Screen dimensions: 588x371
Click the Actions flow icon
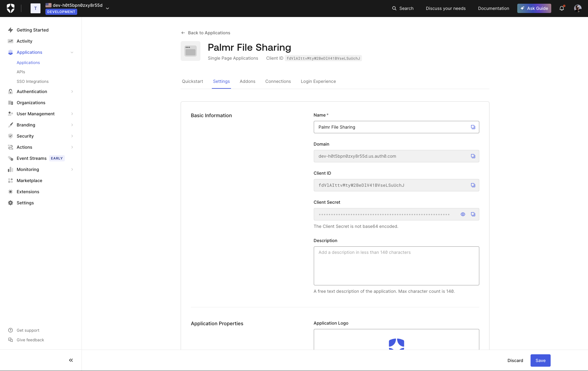[10, 147]
